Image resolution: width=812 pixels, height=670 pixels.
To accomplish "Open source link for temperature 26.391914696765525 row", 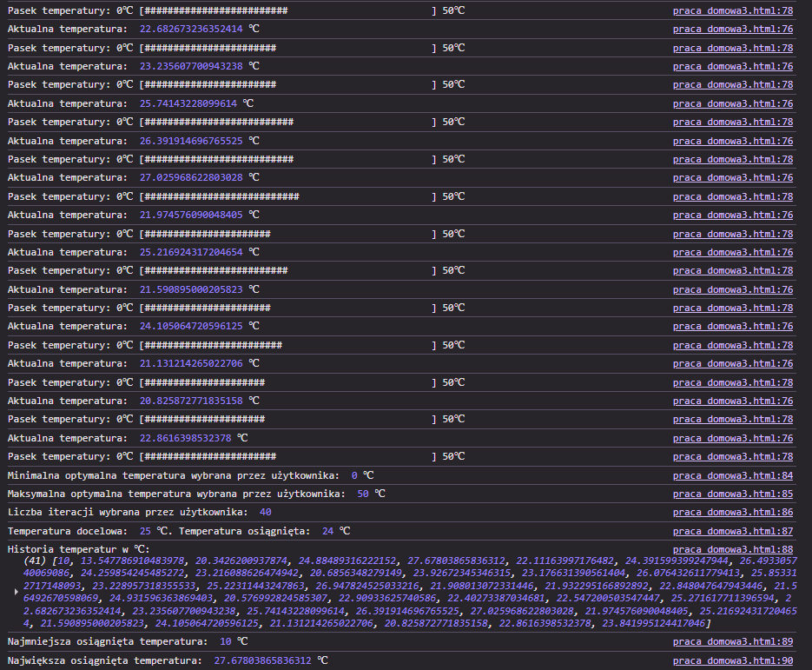I will pos(732,141).
